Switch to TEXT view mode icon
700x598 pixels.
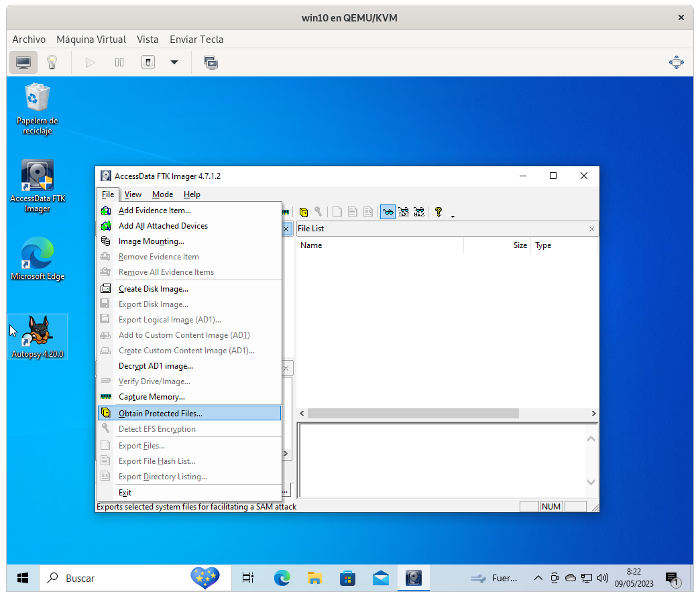404,212
